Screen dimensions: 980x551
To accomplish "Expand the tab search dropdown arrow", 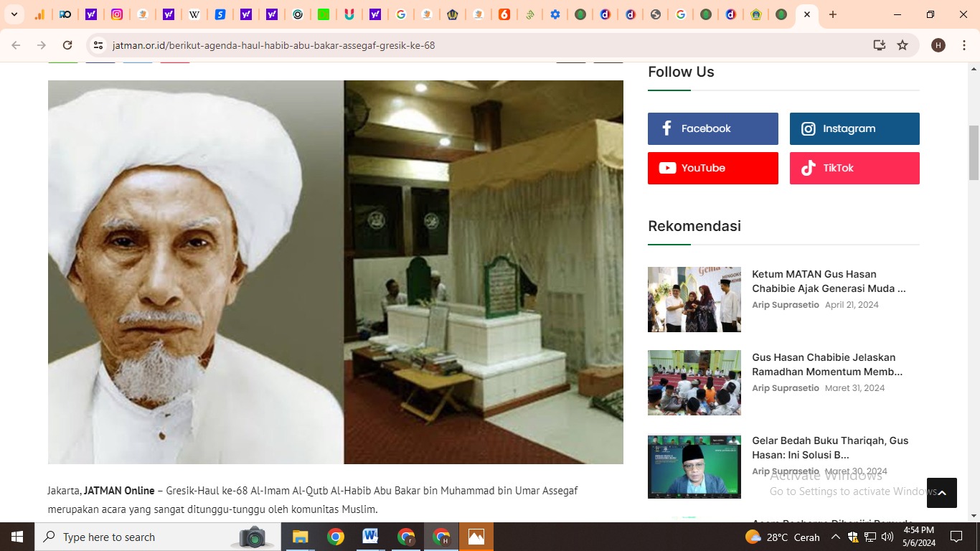I will [14, 14].
